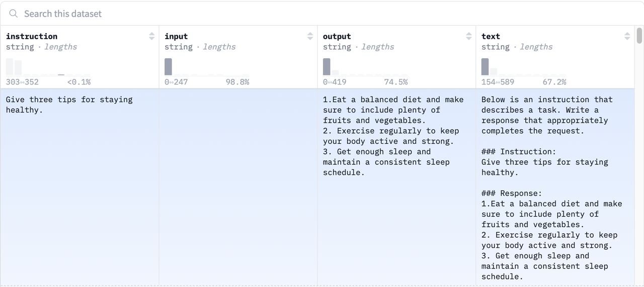Select the instruction column header name
This screenshot has height=287, width=644.
[x=32, y=36]
